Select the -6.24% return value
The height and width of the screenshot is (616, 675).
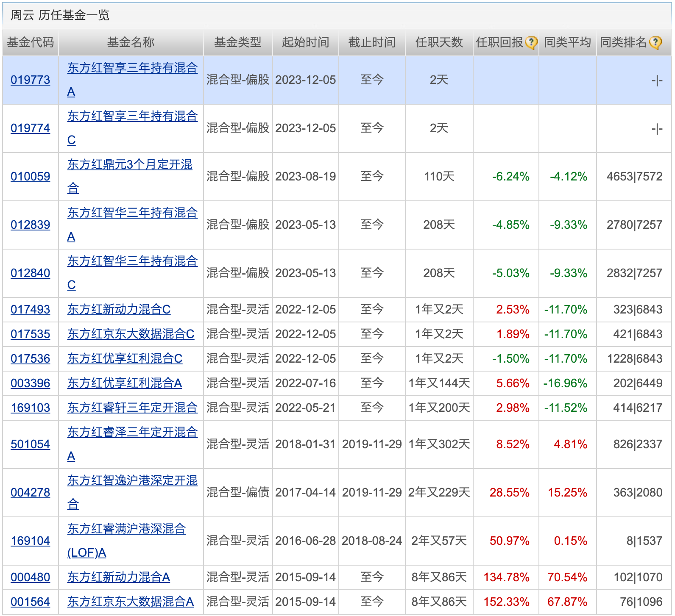pos(510,177)
